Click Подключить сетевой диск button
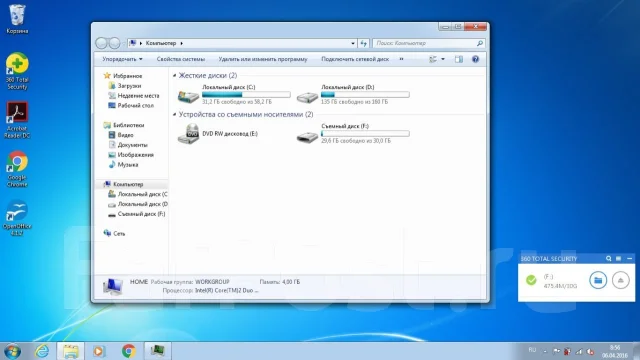The image size is (640, 360). pos(355,59)
